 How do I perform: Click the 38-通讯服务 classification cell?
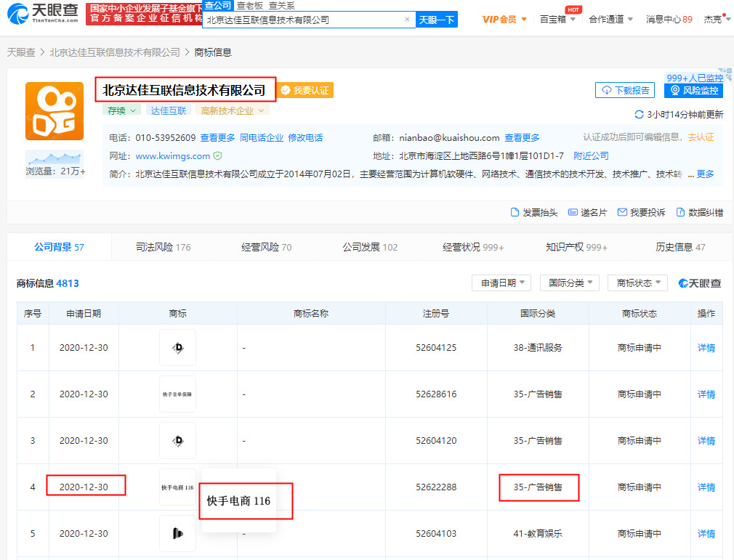538,348
